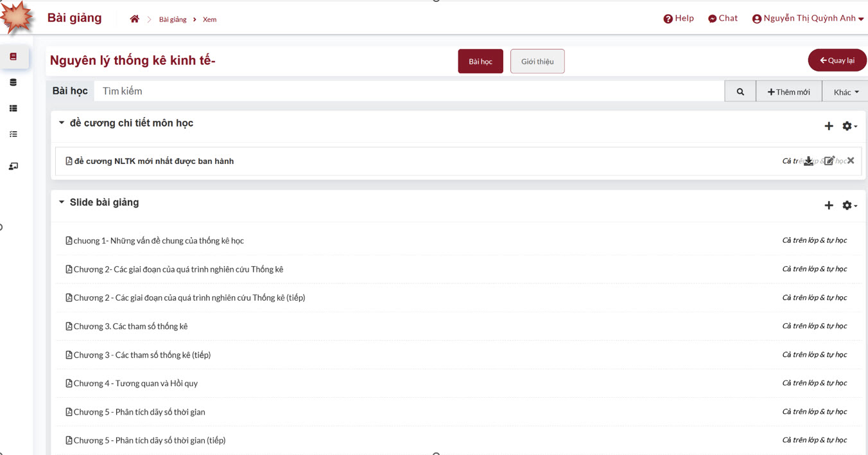
Task: Open the Khác dropdown menu
Action: click(846, 92)
